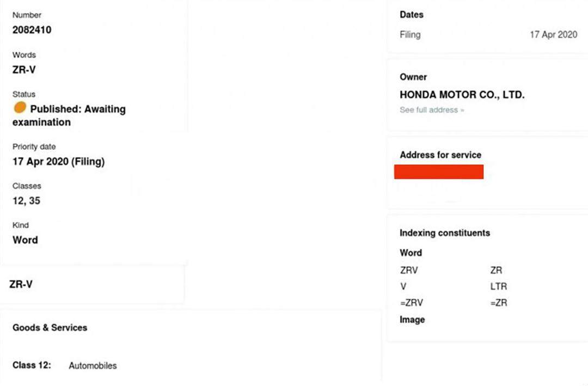Viewport: 588px width, 386px height.
Task: Click the HONDA MOTOR CO., LTD. owner name
Action: tap(462, 95)
